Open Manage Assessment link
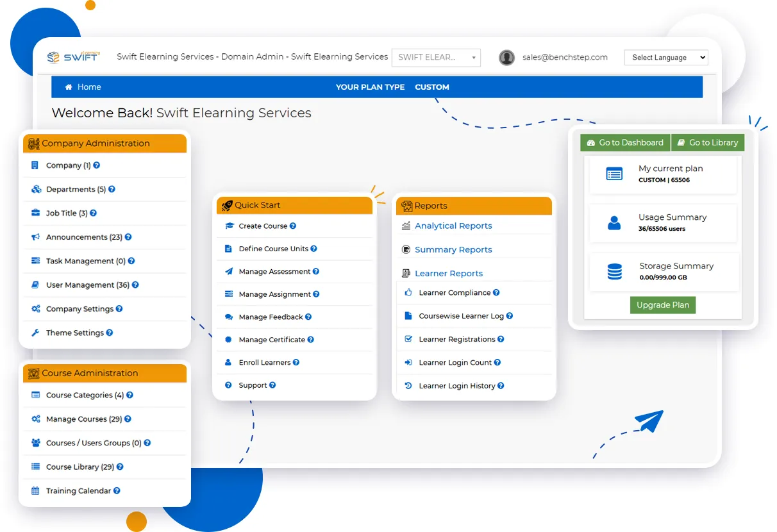The image size is (777, 532). tap(275, 271)
